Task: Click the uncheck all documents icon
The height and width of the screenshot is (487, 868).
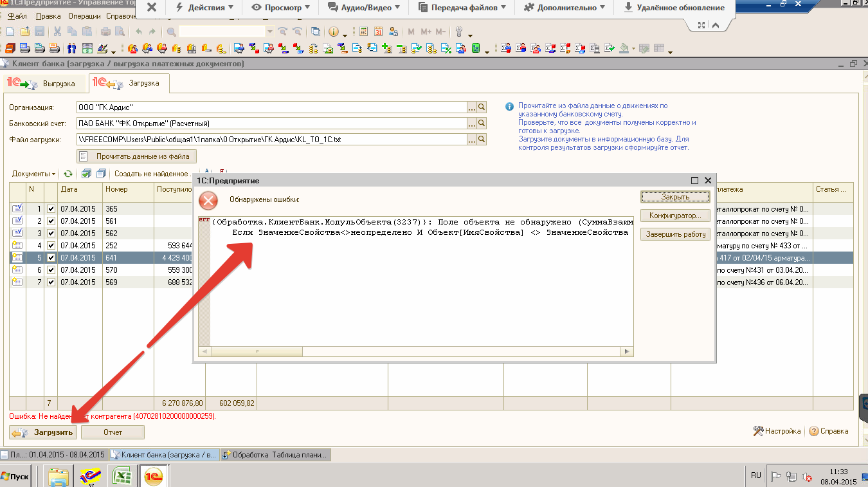Action: tap(101, 174)
